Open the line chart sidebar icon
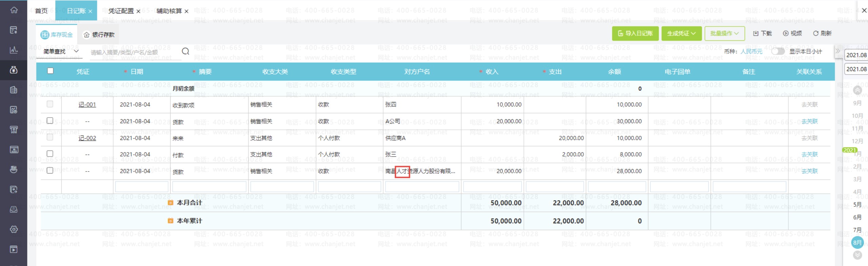The image size is (868, 266). (x=14, y=50)
